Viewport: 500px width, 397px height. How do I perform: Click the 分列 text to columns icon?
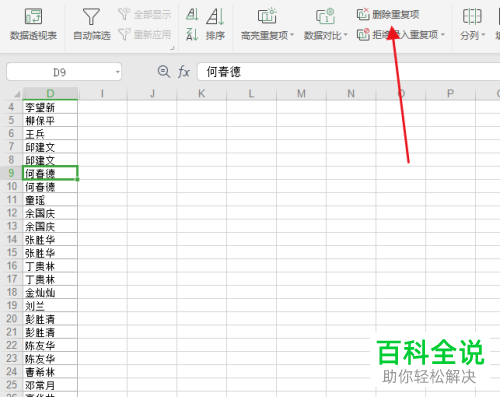472,16
